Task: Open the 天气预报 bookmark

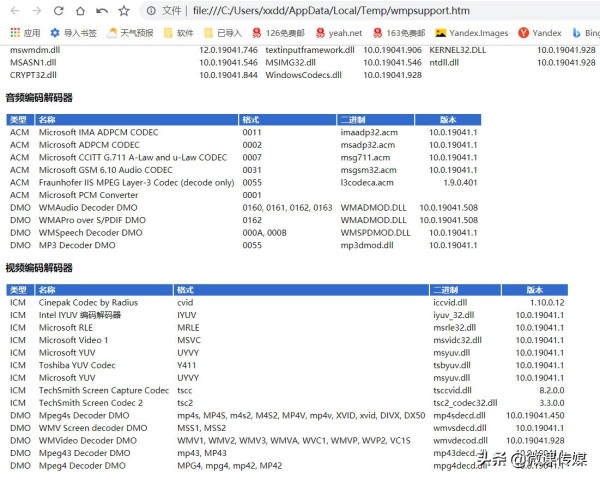Action: 130,33
